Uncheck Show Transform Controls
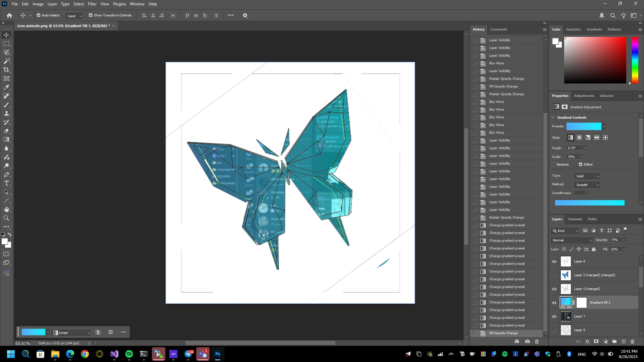Viewport: 644px width, 362px height. pos(91,15)
